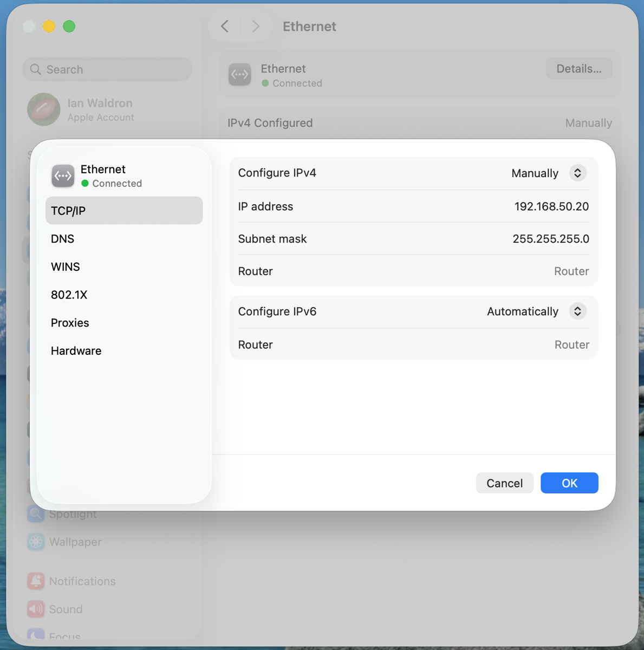The width and height of the screenshot is (644, 650).
Task: Select the DNS section in the dialog sidebar
Action: tap(62, 238)
